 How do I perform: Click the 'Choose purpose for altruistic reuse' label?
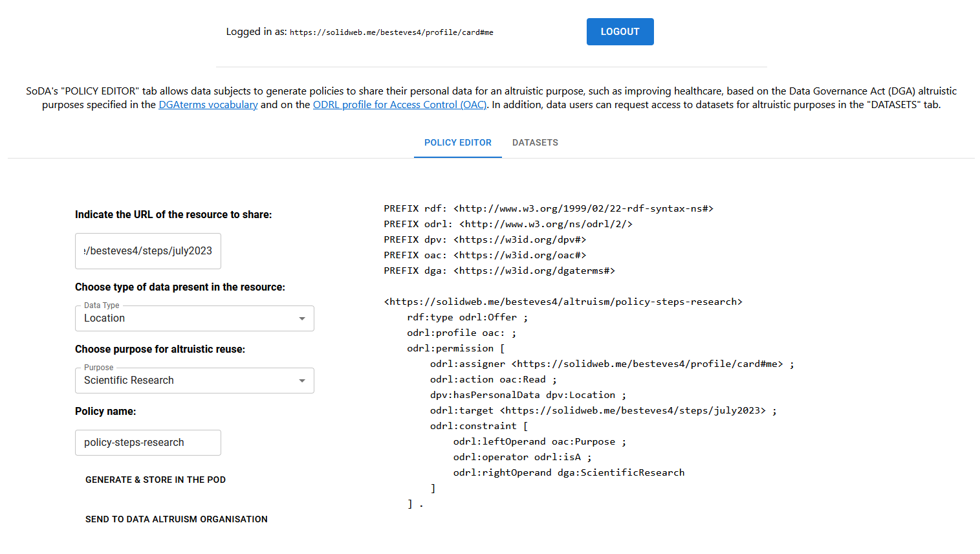point(160,349)
